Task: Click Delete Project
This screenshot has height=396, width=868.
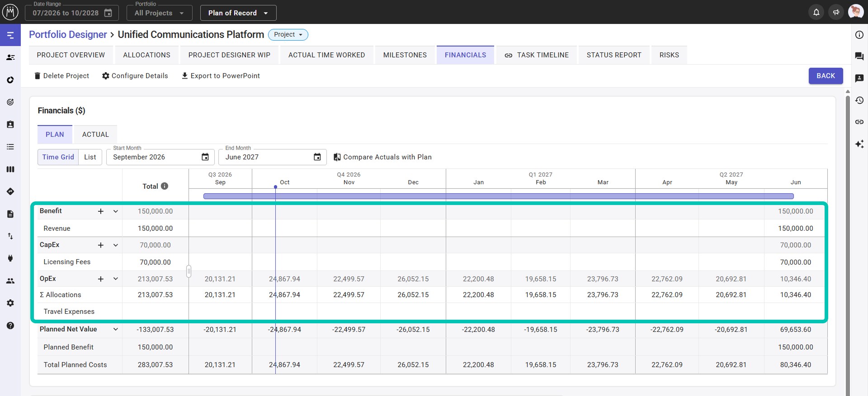Action: point(62,76)
